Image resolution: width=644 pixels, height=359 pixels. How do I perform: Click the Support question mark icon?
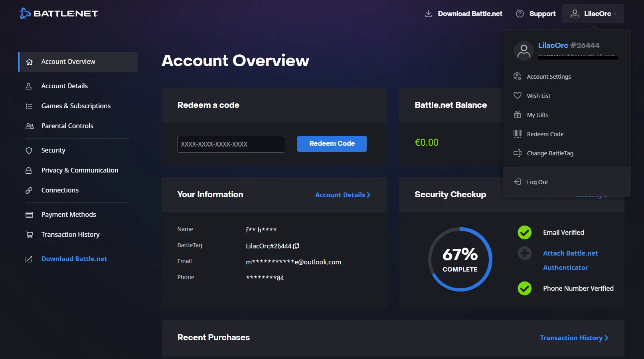click(520, 14)
